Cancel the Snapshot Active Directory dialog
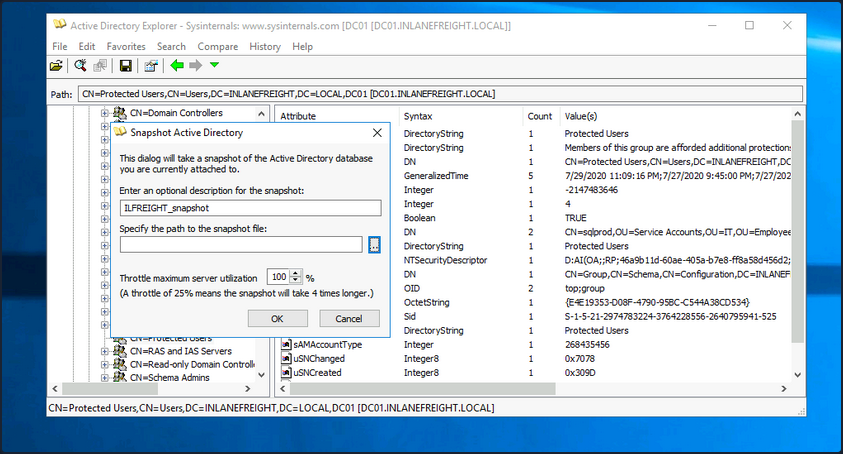This screenshot has height=454, width=843. (x=349, y=318)
